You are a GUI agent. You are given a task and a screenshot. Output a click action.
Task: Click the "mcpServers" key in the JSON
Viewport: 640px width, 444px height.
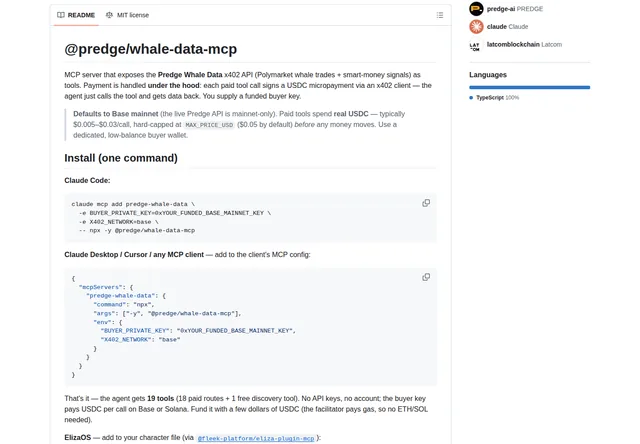click(100, 287)
